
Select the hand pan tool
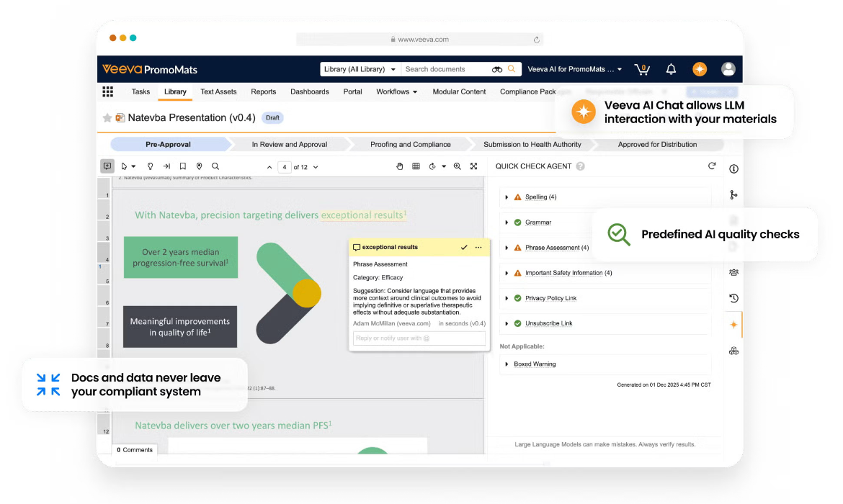[400, 166]
